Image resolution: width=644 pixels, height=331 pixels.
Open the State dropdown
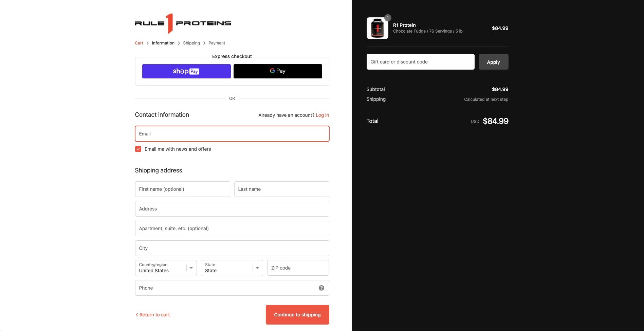coord(232,268)
